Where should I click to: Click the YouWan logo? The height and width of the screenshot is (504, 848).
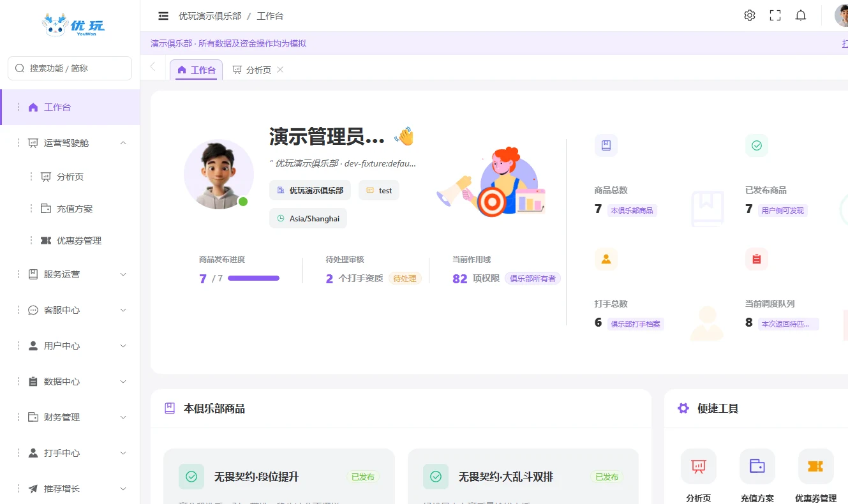[x=73, y=26]
